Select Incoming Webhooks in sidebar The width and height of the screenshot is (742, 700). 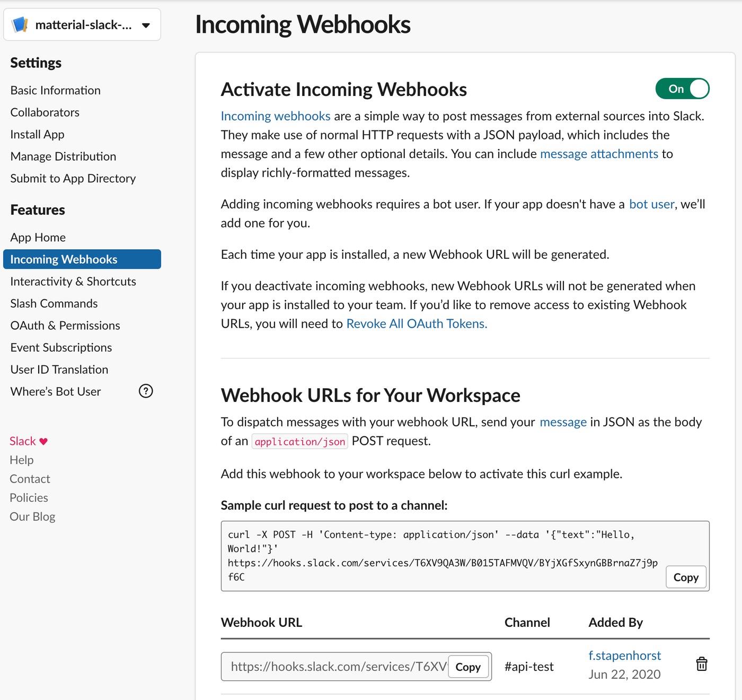point(82,259)
